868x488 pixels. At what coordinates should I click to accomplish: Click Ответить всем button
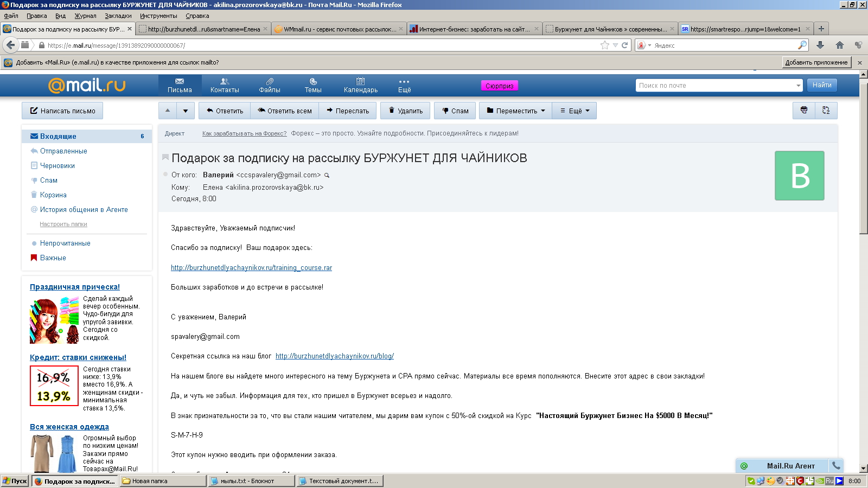(285, 111)
